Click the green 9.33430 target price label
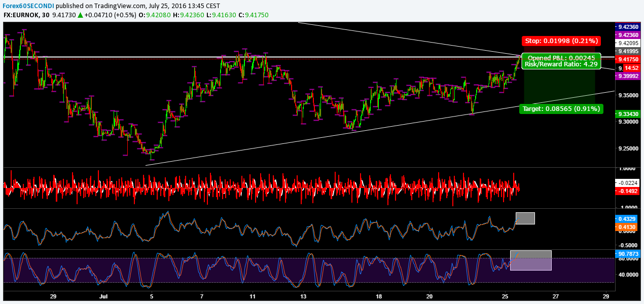644x304 pixels. pos(628,113)
